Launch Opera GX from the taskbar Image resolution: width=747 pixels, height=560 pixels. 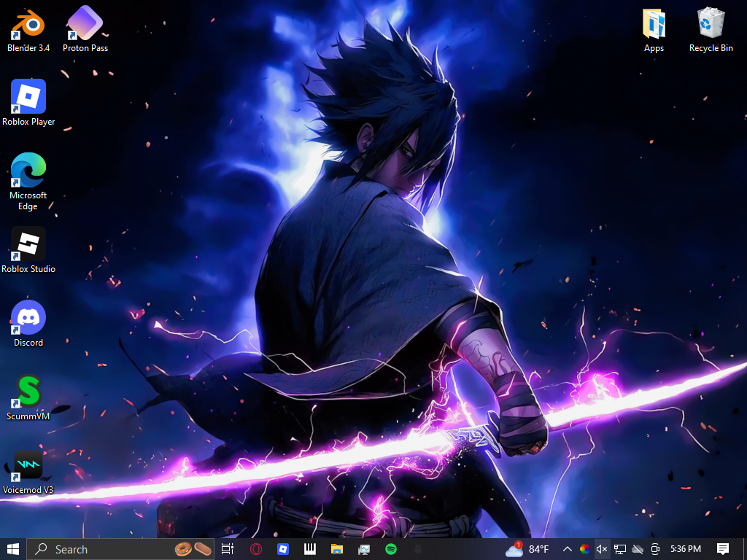click(256, 549)
